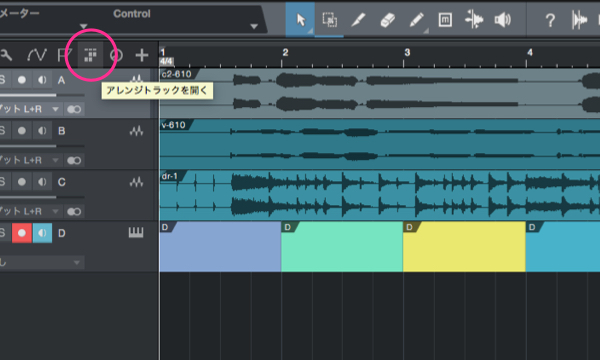This screenshot has height=360, width=600.
Task: Adjust the volume slider on track A
Action: pyautogui.click(x=42, y=95)
